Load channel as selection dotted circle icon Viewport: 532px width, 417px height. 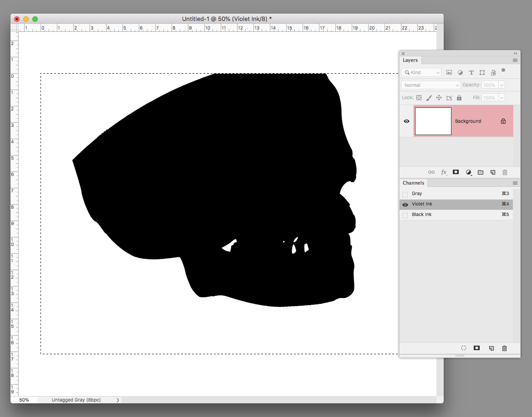464,348
